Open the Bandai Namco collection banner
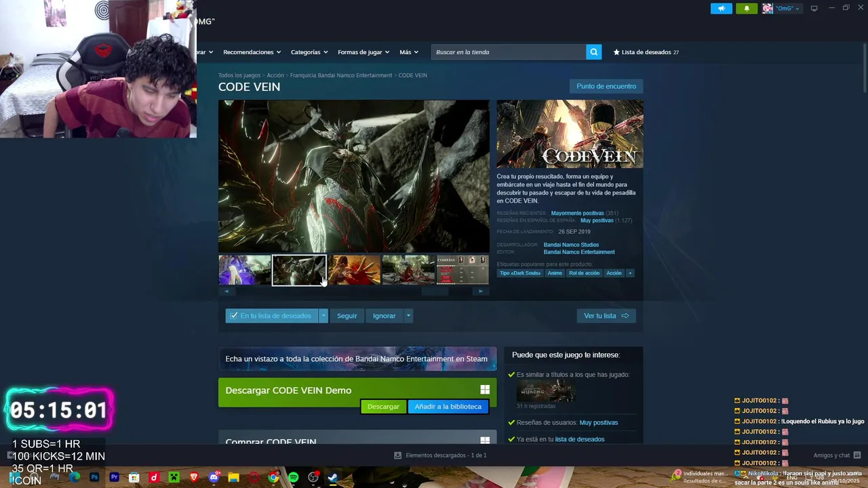This screenshot has width=868, height=488. coord(357,359)
